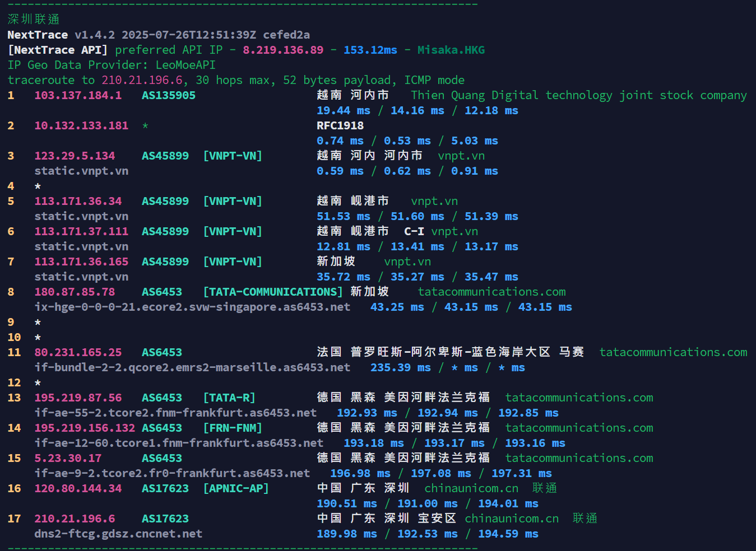Click destination IP 210.21.196.6 in traceroute line
This screenshot has height=551, width=756.
click(142, 80)
